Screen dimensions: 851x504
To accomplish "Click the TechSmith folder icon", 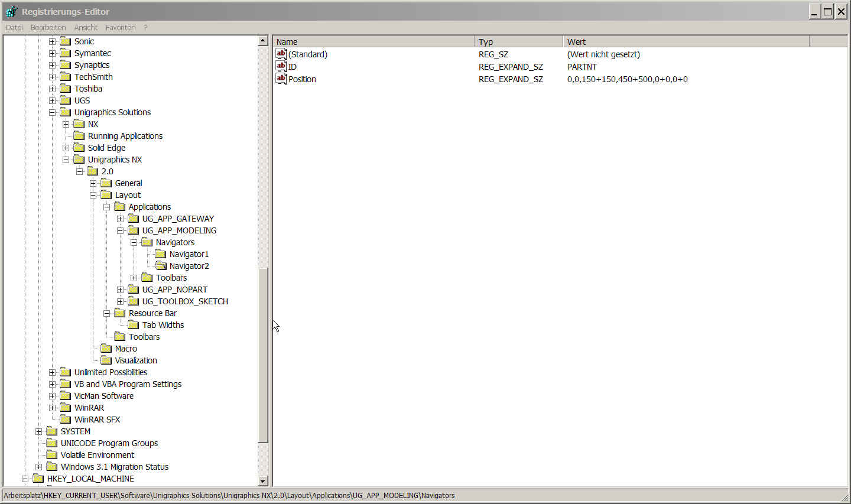I will [66, 77].
